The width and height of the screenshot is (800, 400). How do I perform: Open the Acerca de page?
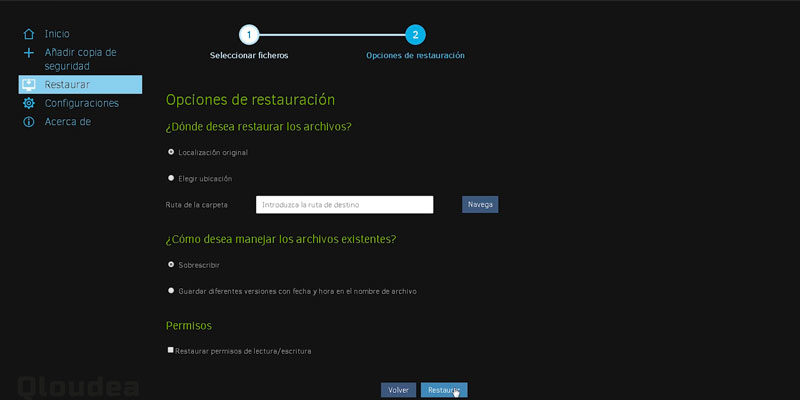(68, 122)
